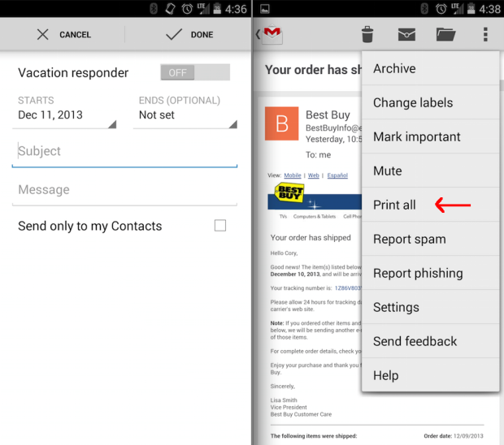Screen dimensions: 504x445
Task: Tap the Done checkmark button
Action: [189, 34]
